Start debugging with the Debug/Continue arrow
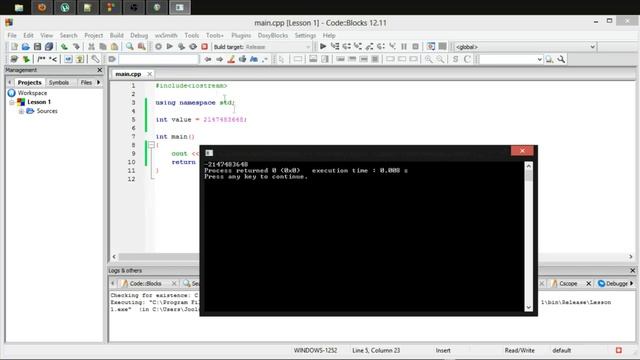The image size is (640, 360). 323,47
